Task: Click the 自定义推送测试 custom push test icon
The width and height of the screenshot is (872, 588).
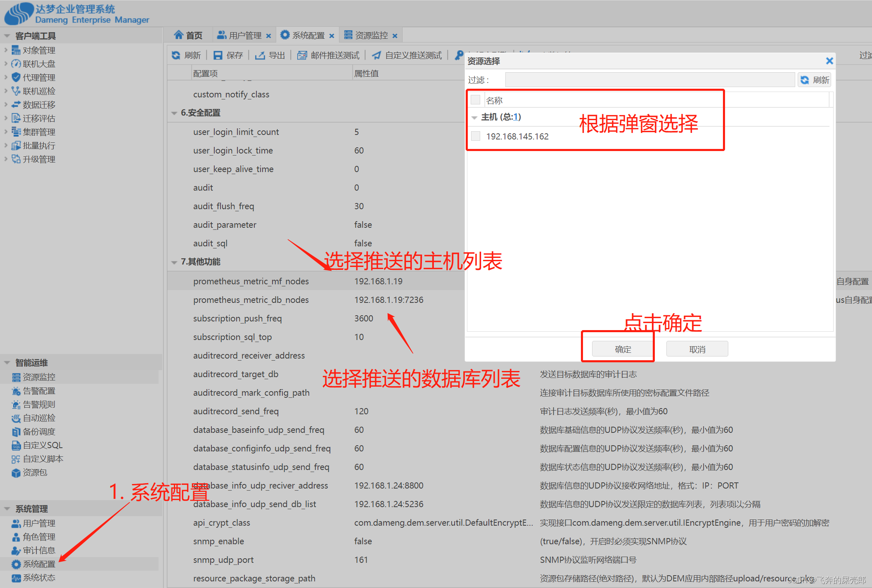Action: tap(377, 55)
